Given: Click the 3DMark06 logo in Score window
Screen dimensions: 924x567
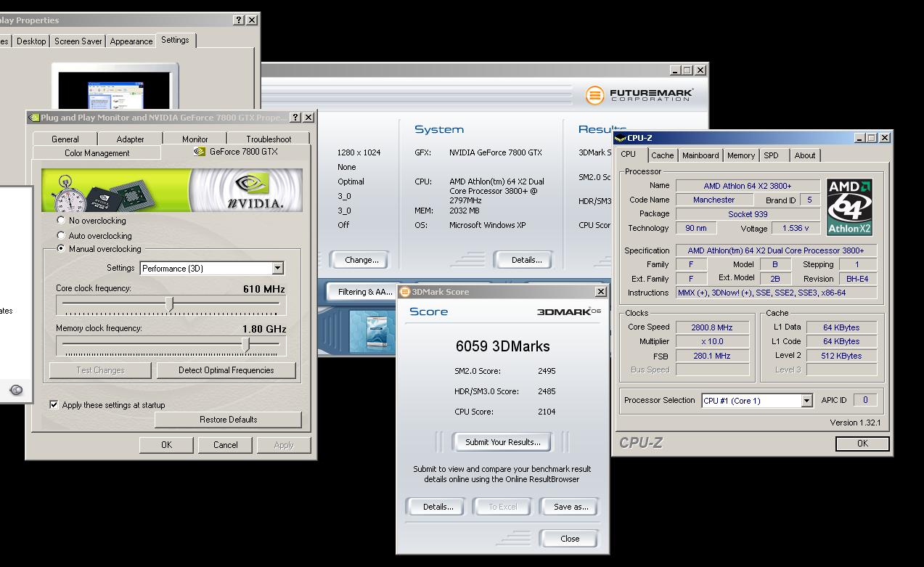Looking at the screenshot, I should [568, 311].
